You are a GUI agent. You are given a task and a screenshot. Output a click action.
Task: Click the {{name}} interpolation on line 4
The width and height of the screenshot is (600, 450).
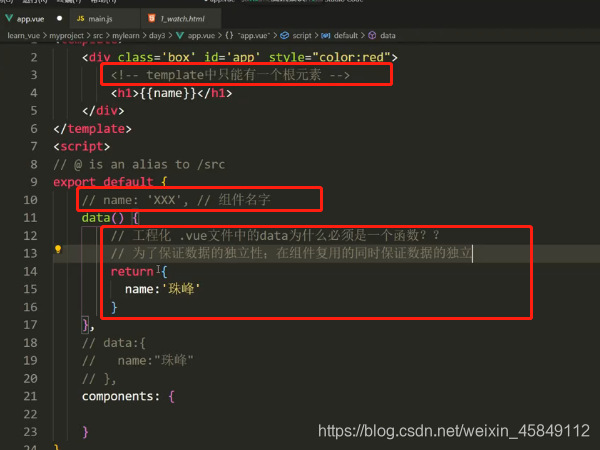point(168,93)
